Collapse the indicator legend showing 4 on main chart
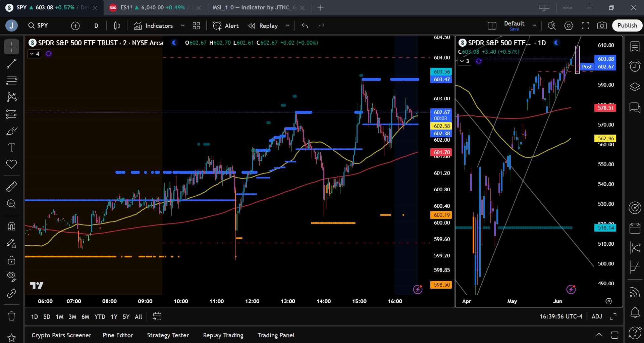644x343 pixels. coord(34,54)
